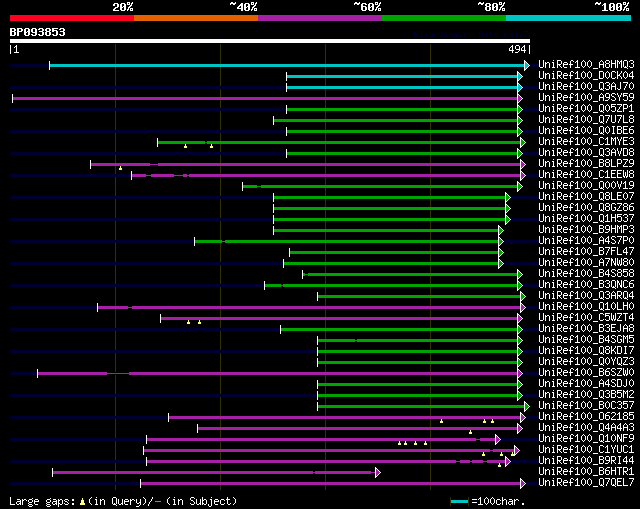Pick the UniRef100_A4SDJ0 subject name
This screenshot has height=509, width=640.
point(586,384)
